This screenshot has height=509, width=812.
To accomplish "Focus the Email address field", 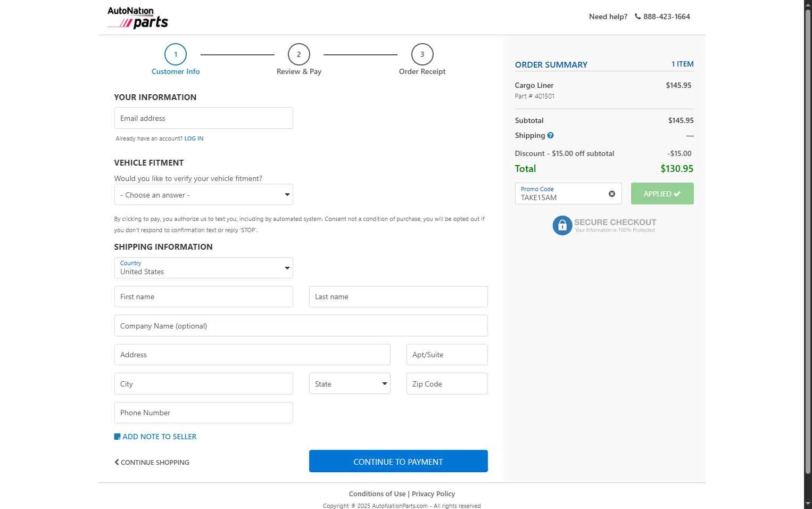I will point(203,118).
